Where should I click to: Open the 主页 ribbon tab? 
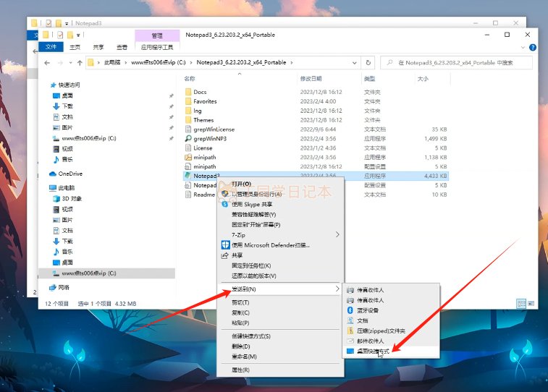pyautogui.click(x=75, y=47)
